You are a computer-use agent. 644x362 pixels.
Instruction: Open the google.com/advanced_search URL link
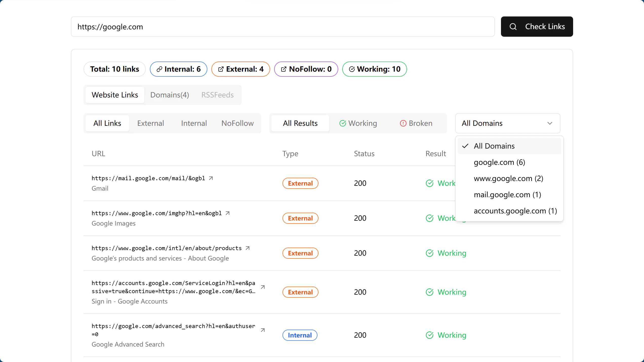pos(173,330)
